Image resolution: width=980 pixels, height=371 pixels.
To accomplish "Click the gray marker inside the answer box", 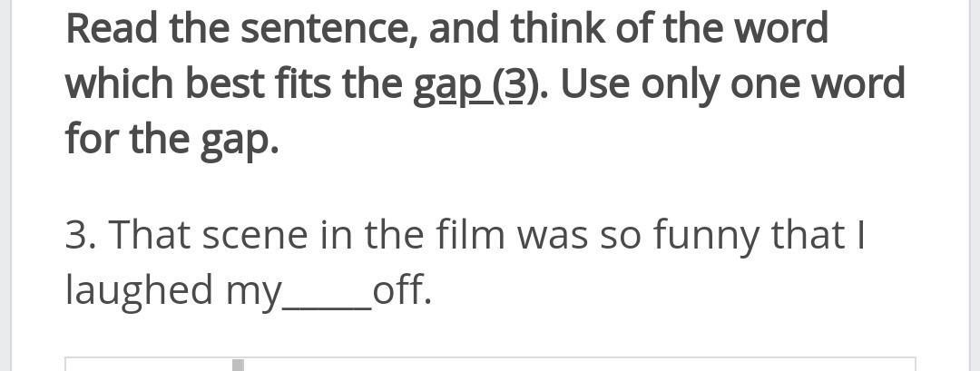I will pyautogui.click(x=238, y=365).
